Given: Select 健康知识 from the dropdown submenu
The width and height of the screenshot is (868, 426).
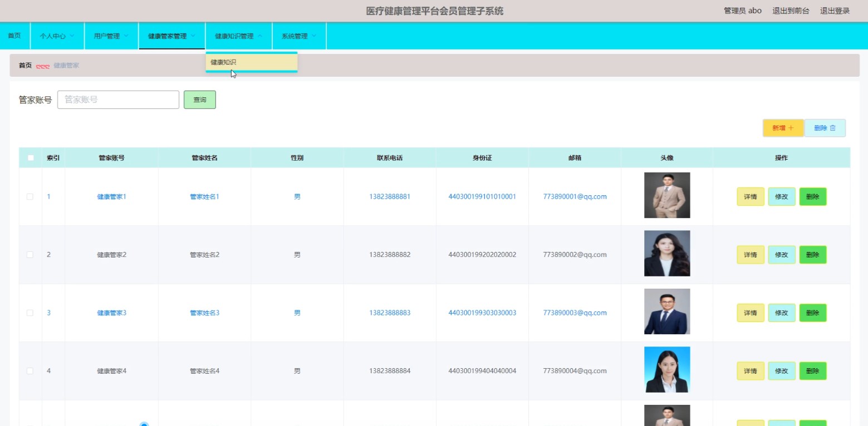Looking at the screenshot, I should pos(252,62).
